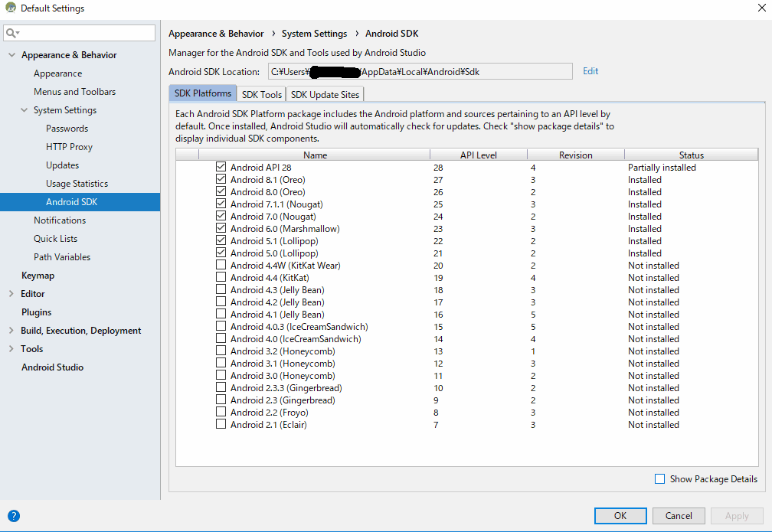Click the settings search input field
Screen dimensions: 772x532
click(x=86, y=33)
